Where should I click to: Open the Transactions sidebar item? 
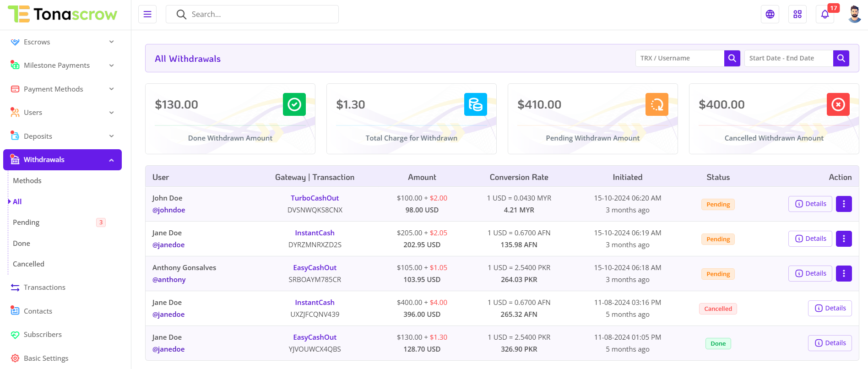pyautogui.click(x=44, y=288)
